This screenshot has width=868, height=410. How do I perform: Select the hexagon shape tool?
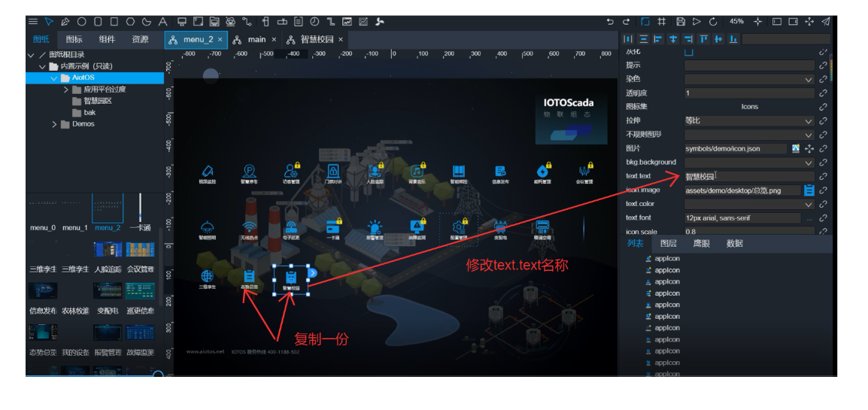pyautogui.click(x=130, y=22)
